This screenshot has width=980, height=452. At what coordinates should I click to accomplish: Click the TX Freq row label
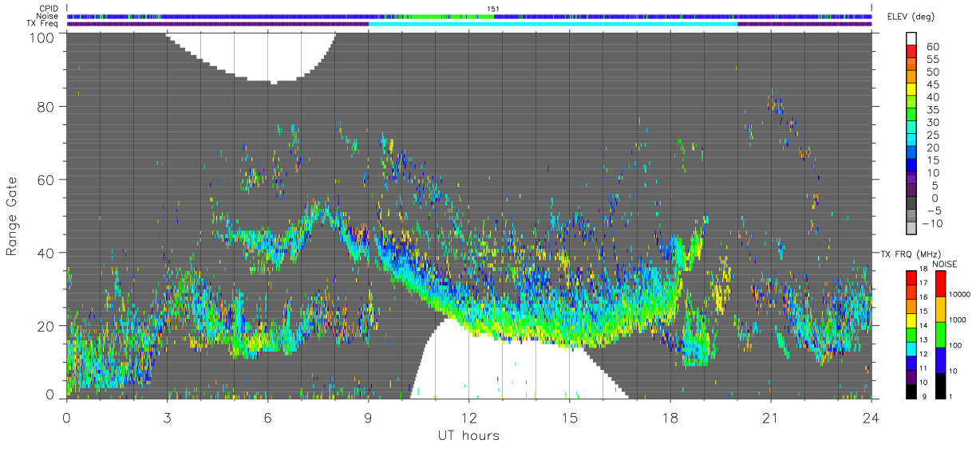42,24
